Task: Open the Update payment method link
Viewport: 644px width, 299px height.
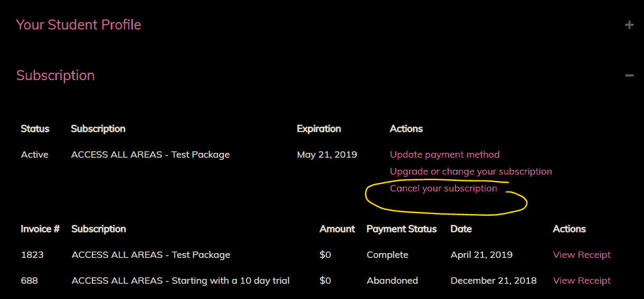Action: 444,155
